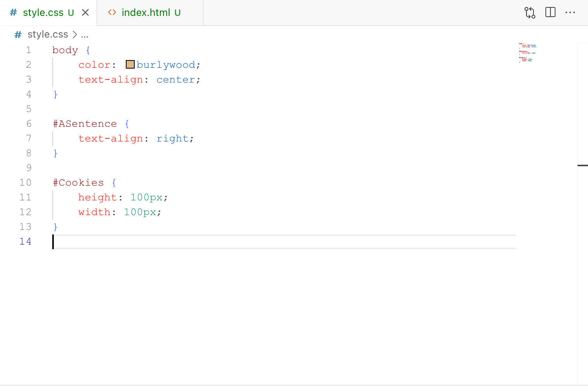Click style.css in the breadcrumb path
Screen dimensions: 588x386
click(48, 34)
